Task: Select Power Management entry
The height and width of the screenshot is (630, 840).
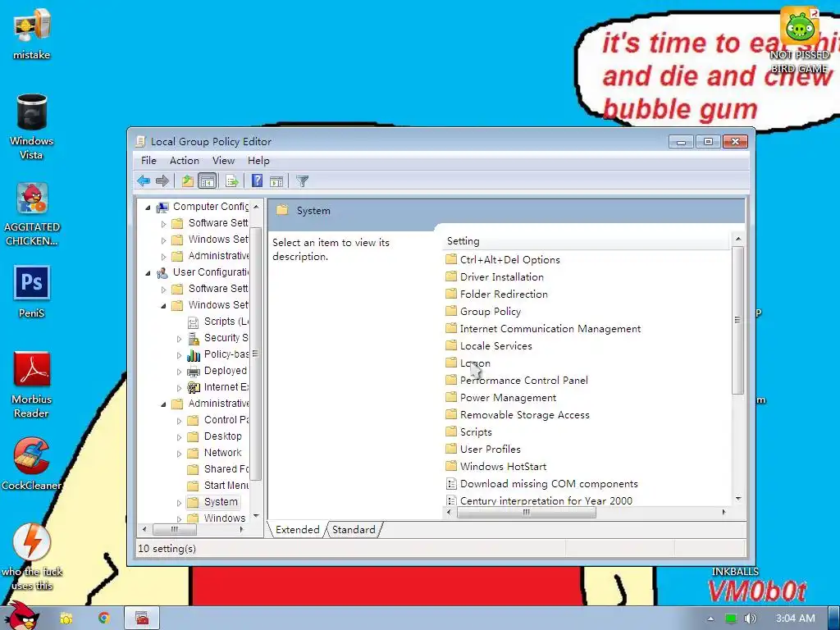Action: 501,398
